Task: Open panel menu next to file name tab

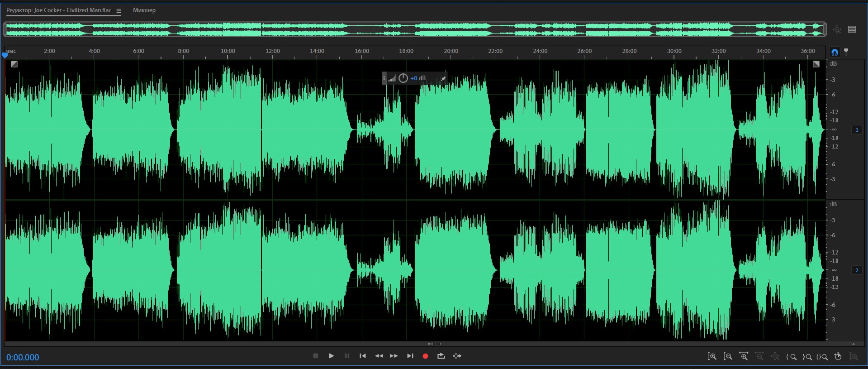Action: point(119,10)
